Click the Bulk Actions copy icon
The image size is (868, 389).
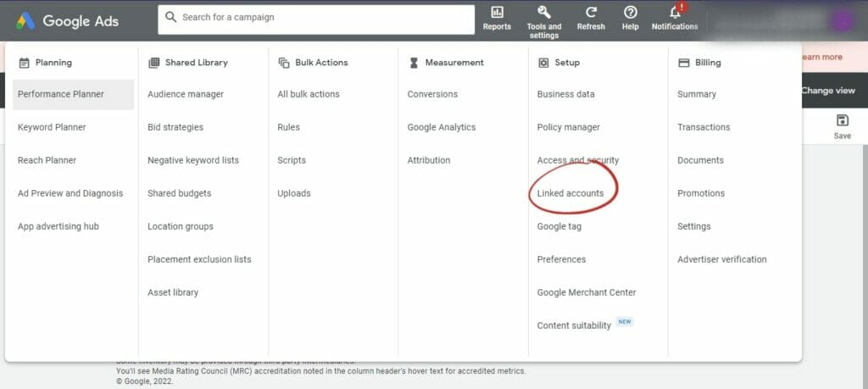coord(284,63)
